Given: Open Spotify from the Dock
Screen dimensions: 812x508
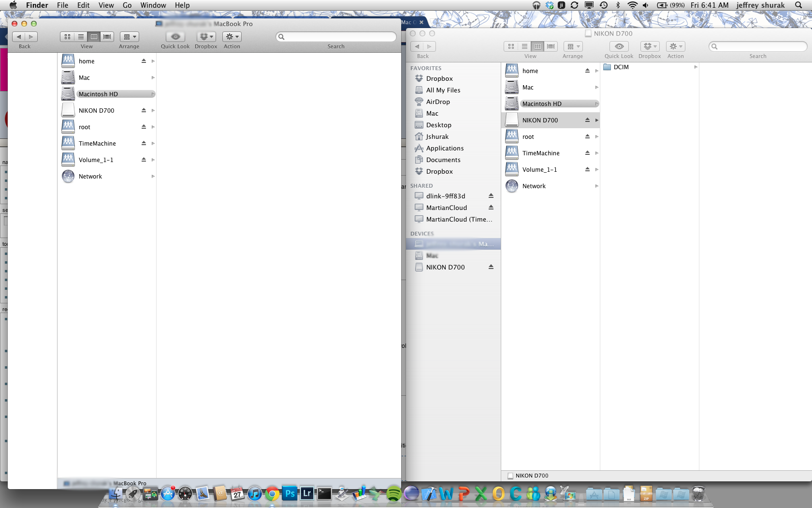Looking at the screenshot, I should point(394,493).
